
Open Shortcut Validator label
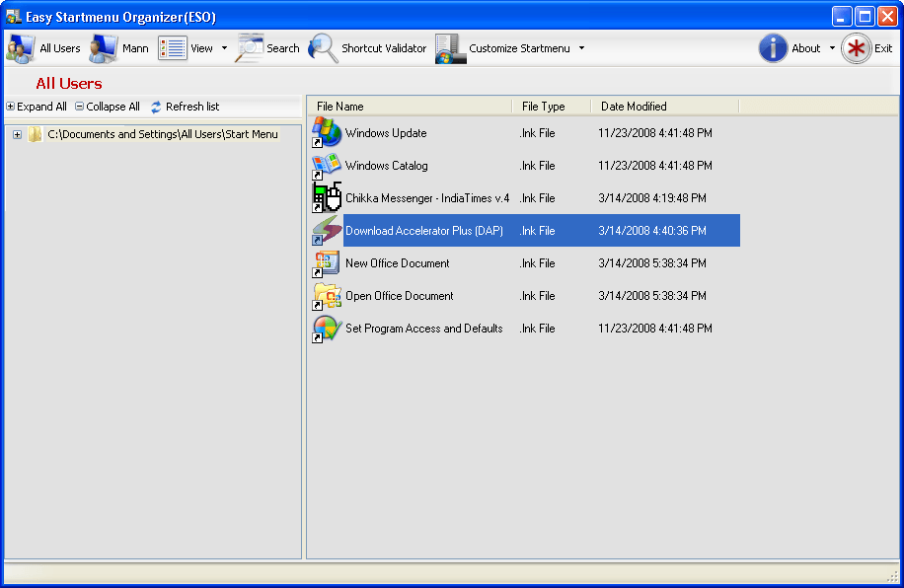[x=384, y=48]
